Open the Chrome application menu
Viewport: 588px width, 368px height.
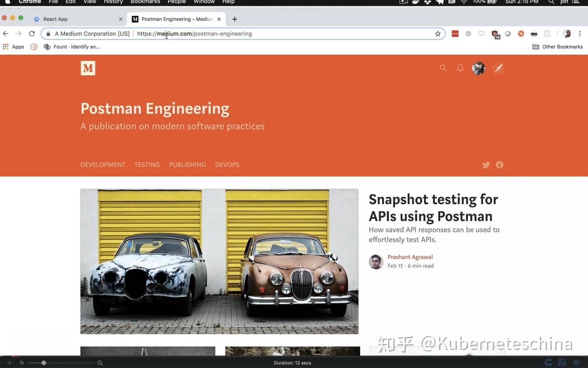(x=30, y=2)
